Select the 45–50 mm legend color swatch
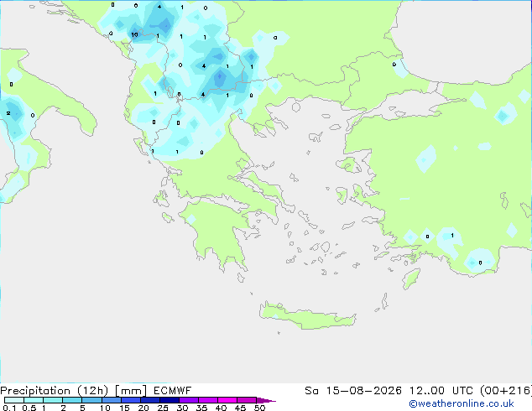The width and height of the screenshot is (532, 411). pos(247,400)
